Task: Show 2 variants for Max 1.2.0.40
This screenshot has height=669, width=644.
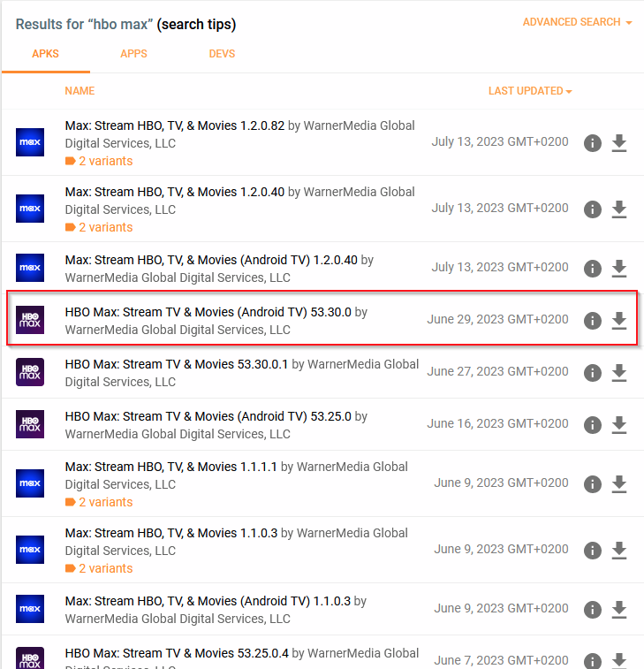Action: point(99,227)
